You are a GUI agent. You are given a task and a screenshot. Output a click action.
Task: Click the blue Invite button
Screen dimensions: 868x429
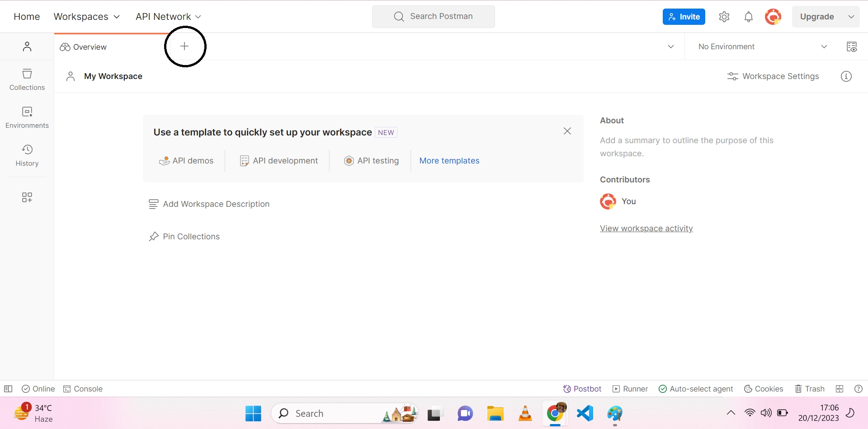point(684,17)
